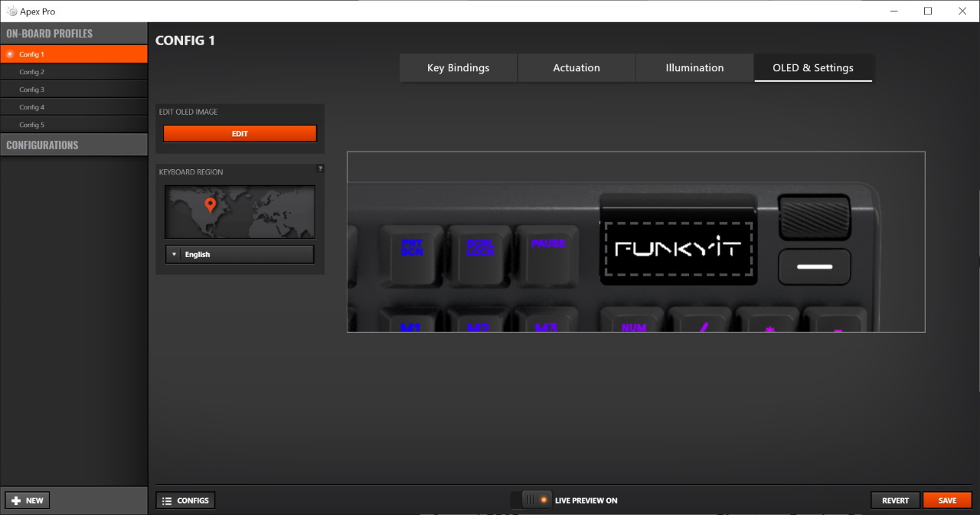The width and height of the screenshot is (980, 515).
Task: Click the active profile indicator beside Config 1
Action: [10, 54]
